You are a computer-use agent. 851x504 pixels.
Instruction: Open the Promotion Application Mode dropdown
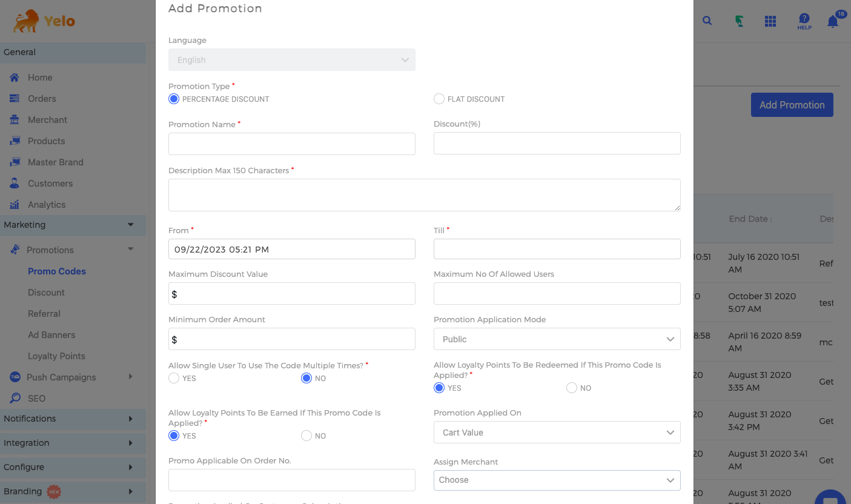point(557,339)
